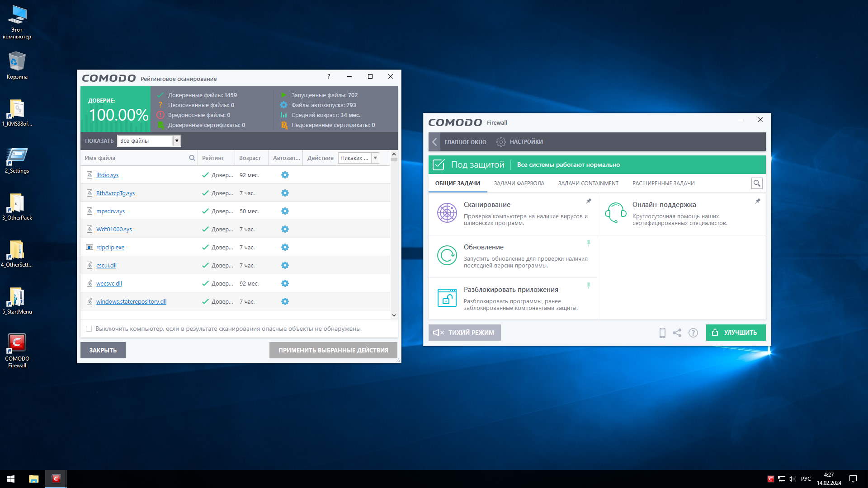
Task: Click the Scanning radar icon
Action: (x=447, y=213)
